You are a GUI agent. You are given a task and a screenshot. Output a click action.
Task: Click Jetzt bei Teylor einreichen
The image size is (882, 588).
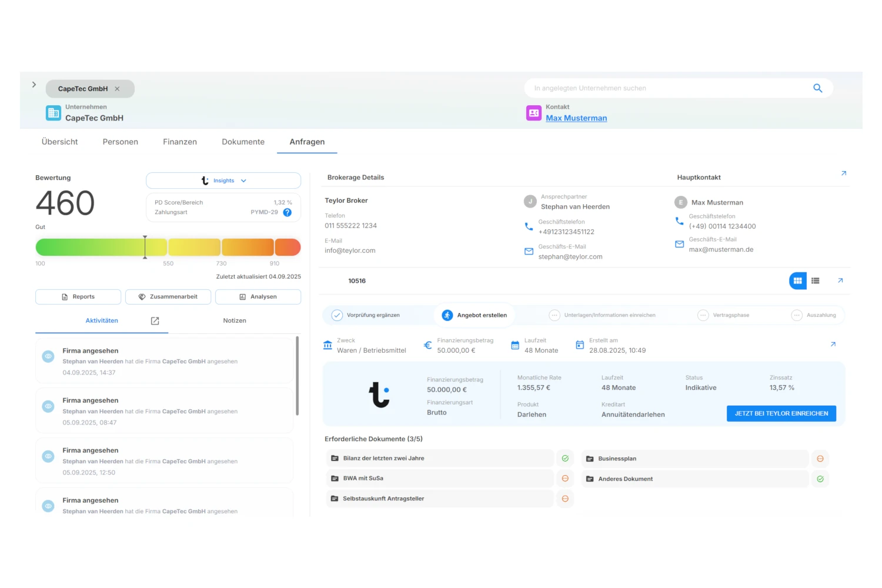[781, 413]
